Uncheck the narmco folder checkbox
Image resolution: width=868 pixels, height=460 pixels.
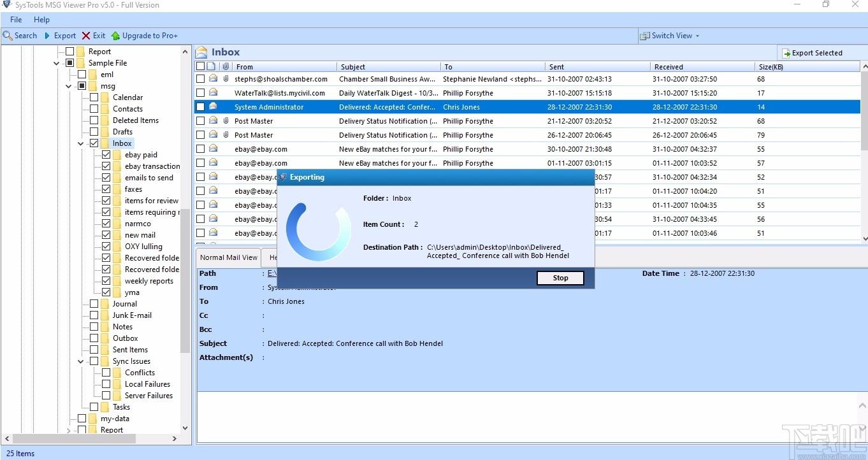pyautogui.click(x=106, y=224)
